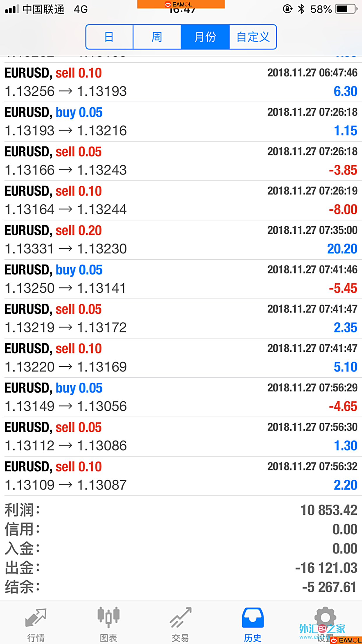Open the buy trade closed at 07:56:29
Image resolution: width=362 pixels, height=644 pixels.
[181, 397]
